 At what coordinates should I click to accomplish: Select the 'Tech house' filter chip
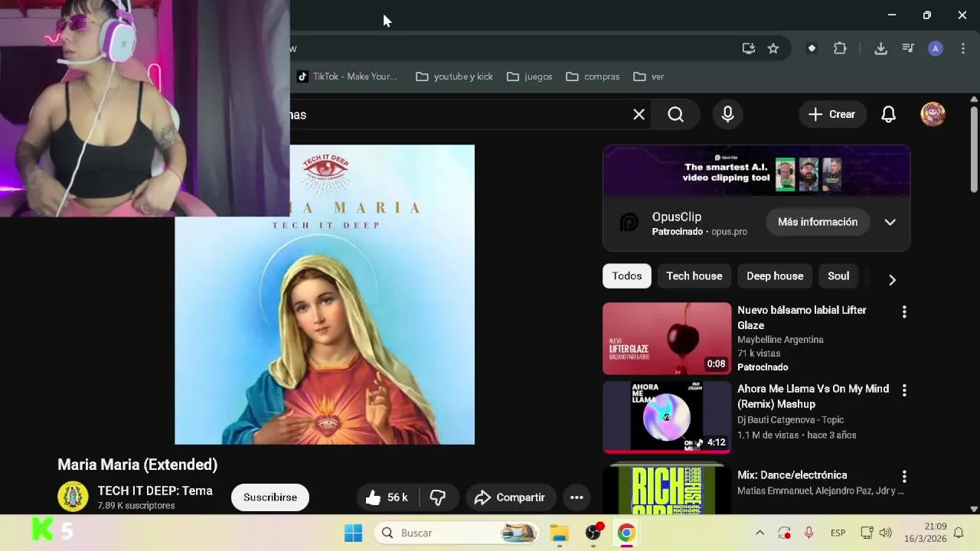(x=694, y=276)
